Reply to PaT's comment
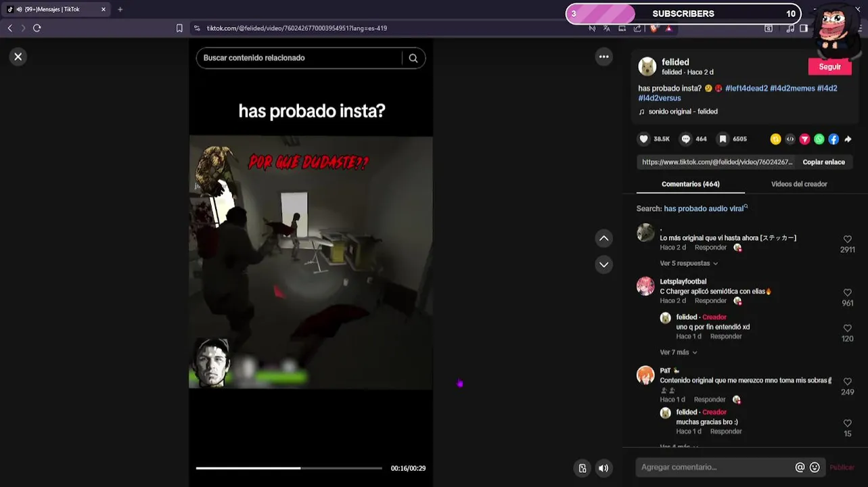 click(x=710, y=400)
